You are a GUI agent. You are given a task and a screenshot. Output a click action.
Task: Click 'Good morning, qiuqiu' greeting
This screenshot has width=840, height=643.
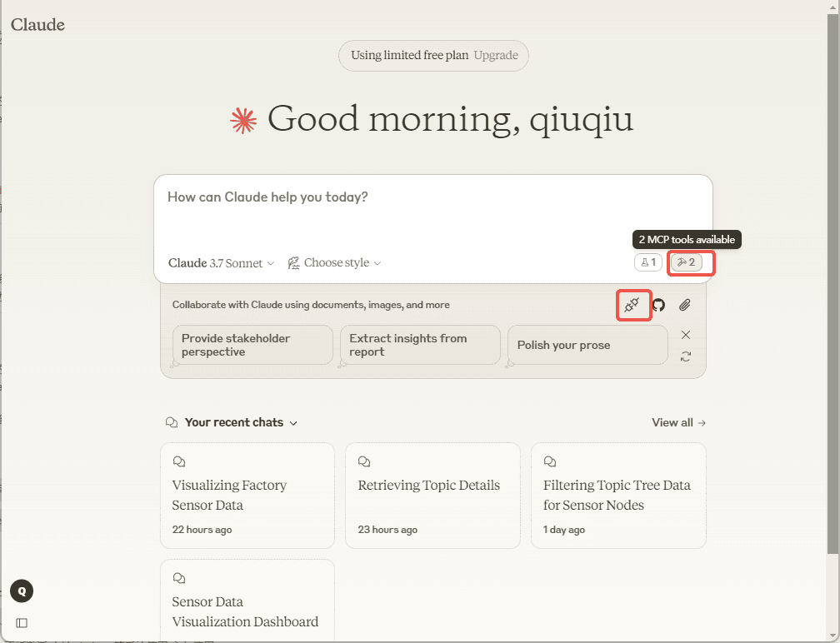451,119
